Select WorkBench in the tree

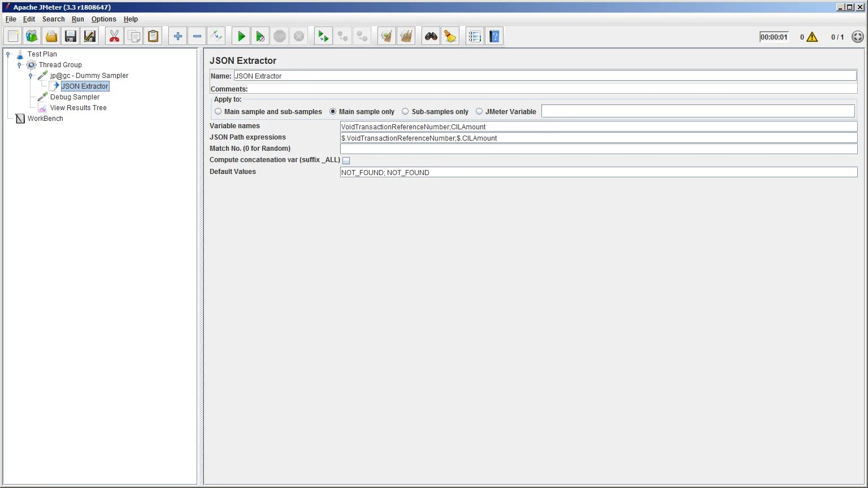pyautogui.click(x=45, y=119)
